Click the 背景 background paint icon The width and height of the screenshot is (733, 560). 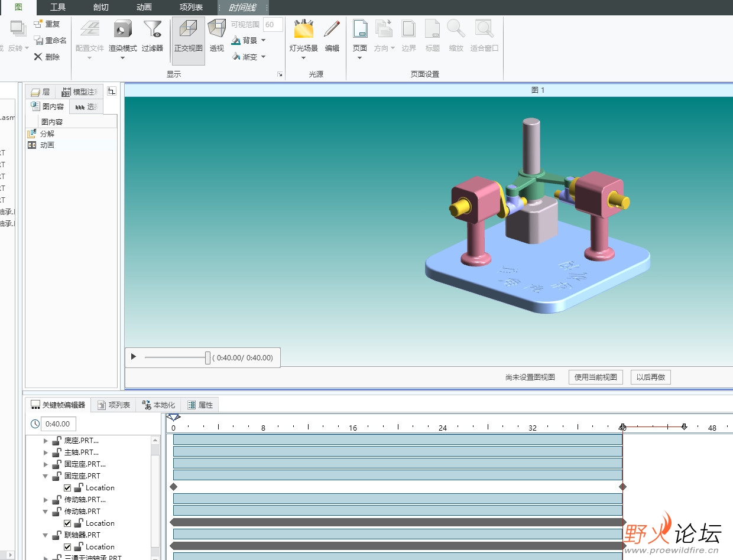[x=236, y=40]
